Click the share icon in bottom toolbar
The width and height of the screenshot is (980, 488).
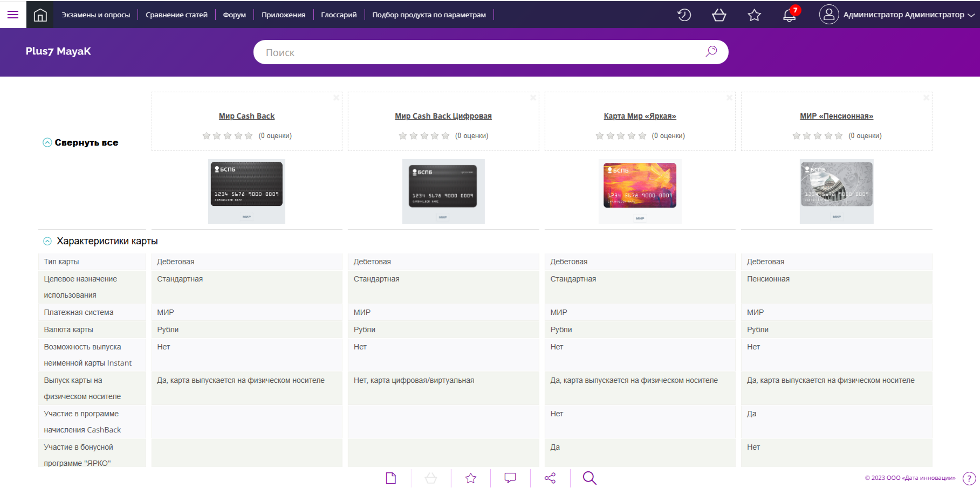(x=550, y=478)
